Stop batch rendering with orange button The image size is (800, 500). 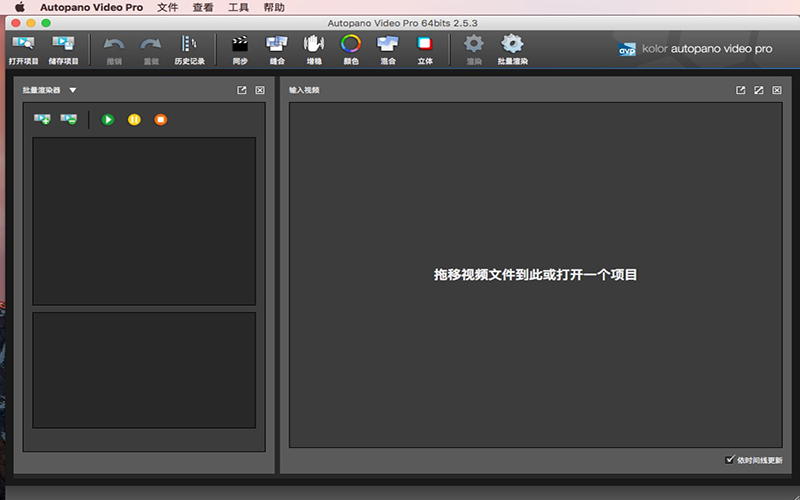tap(161, 119)
